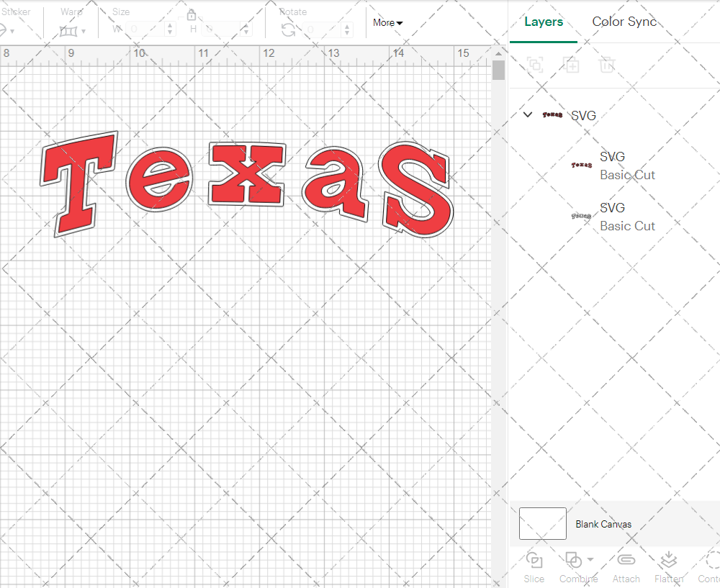Click the Slice tool icon
The width and height of the screenshot is (720, 588).
click(534, 561)
